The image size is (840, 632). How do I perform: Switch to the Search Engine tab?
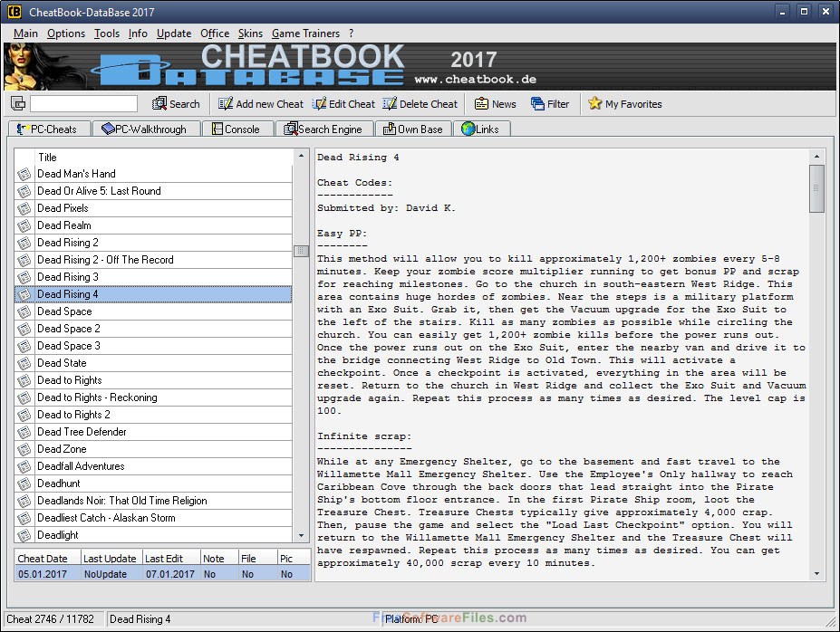click(x=325, y=129)
